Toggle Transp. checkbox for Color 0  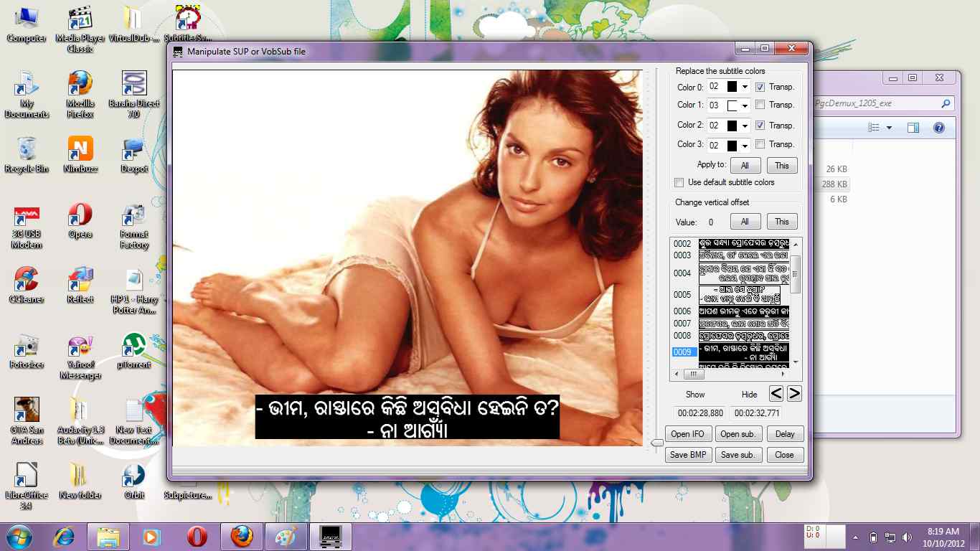coord(760,87)
